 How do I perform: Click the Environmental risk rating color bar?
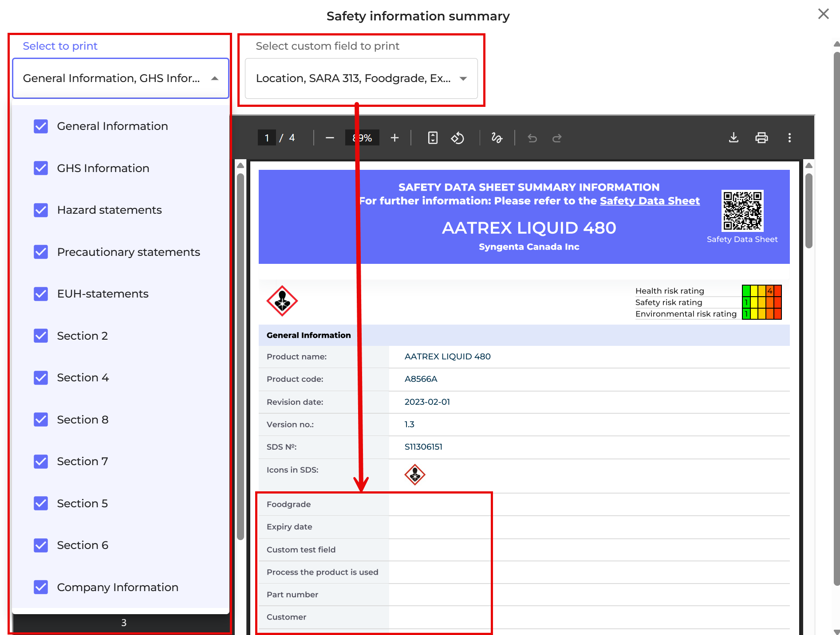pyautogui.click(x=761, y=314)
